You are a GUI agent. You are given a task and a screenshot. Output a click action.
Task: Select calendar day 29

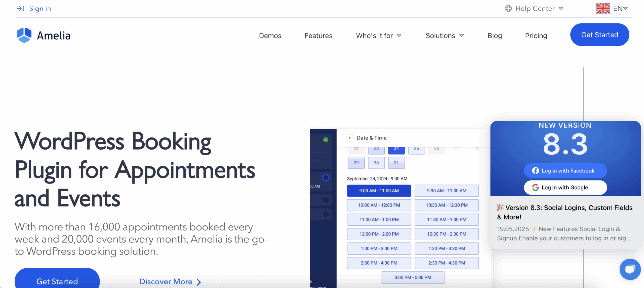(x=356, y=163)
